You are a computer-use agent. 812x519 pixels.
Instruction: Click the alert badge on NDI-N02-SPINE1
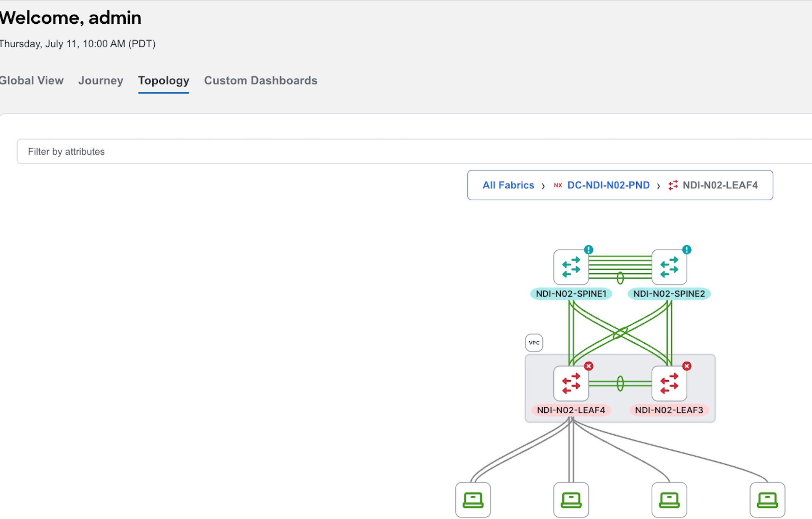point(588,250)
